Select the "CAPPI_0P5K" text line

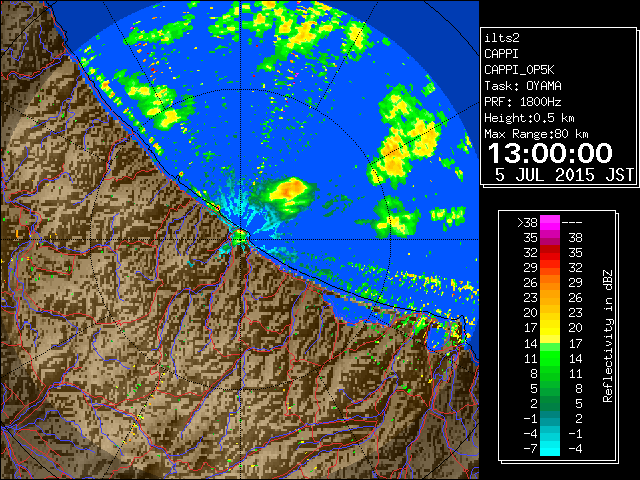click(519, 70)
